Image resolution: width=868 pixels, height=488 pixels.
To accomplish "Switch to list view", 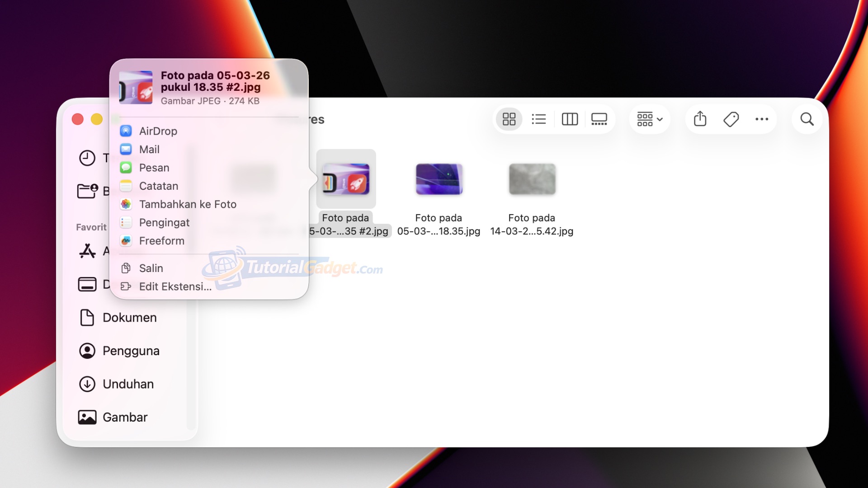I will [x=539, y=119].
